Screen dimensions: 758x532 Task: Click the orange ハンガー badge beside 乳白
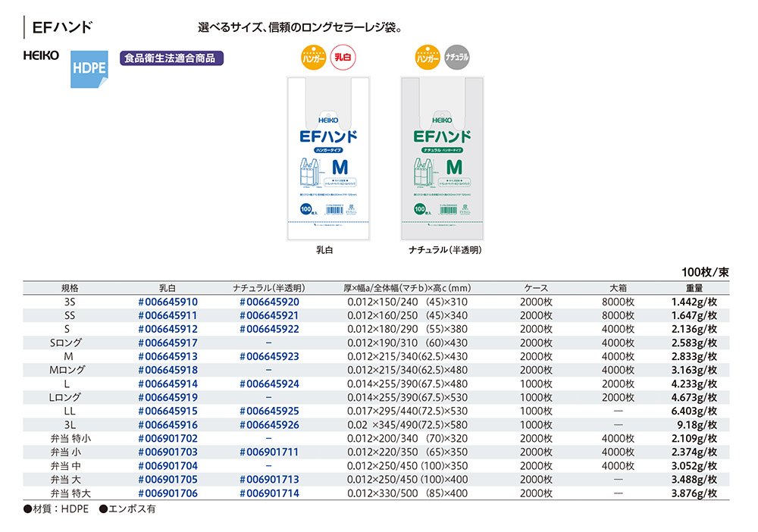314,57
